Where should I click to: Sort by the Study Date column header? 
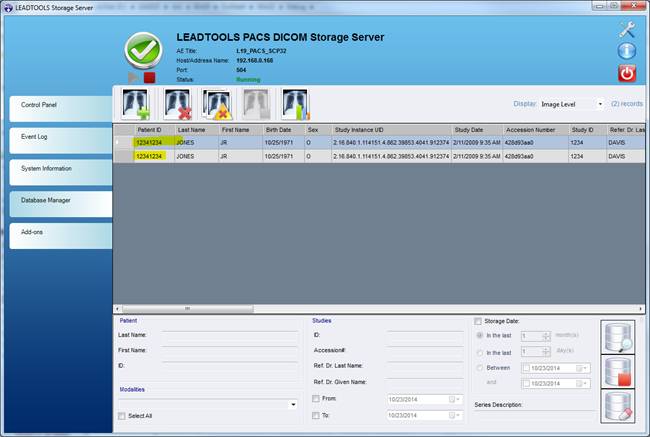[477, 130]
